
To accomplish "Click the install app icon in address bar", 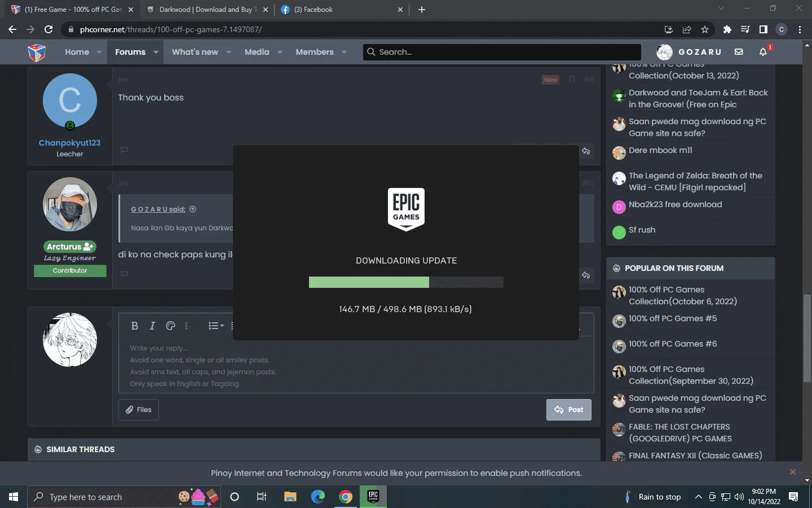I will coord(669,29).
